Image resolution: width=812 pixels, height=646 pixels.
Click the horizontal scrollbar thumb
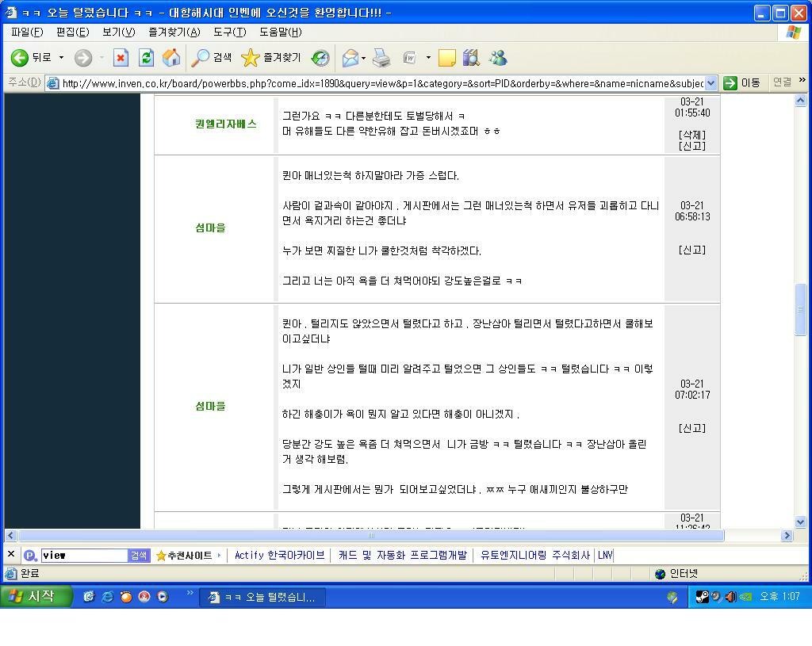tap(371, 535)
